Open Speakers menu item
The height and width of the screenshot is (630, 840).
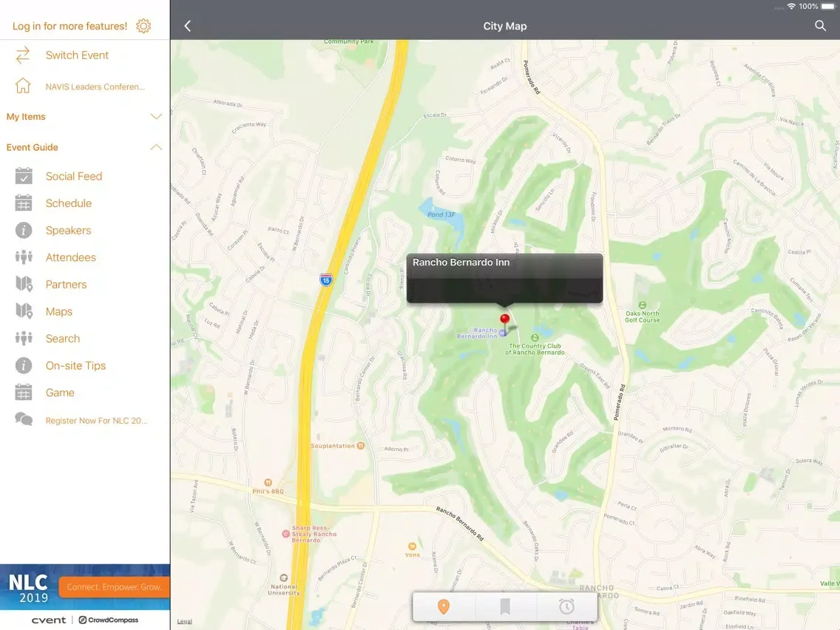tap(68, 231)
